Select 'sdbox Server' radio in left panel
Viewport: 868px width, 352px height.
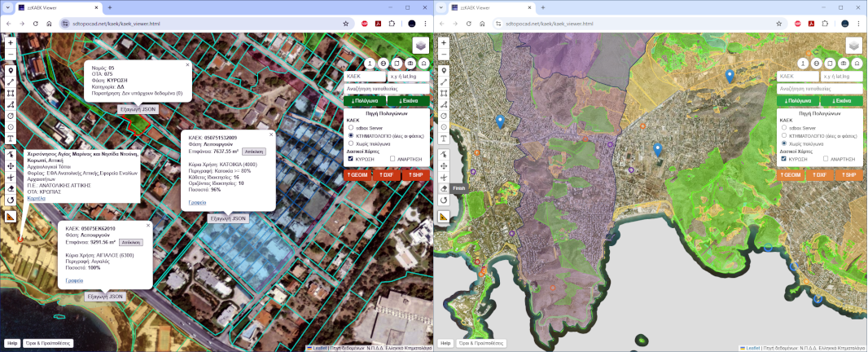point(350,128)
